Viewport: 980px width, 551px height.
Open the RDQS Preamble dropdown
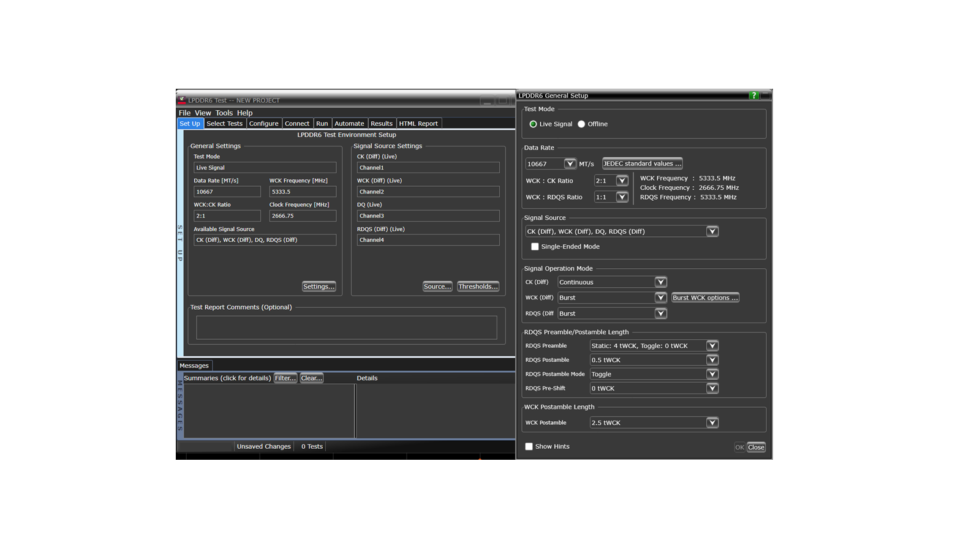tap(712, 345)
